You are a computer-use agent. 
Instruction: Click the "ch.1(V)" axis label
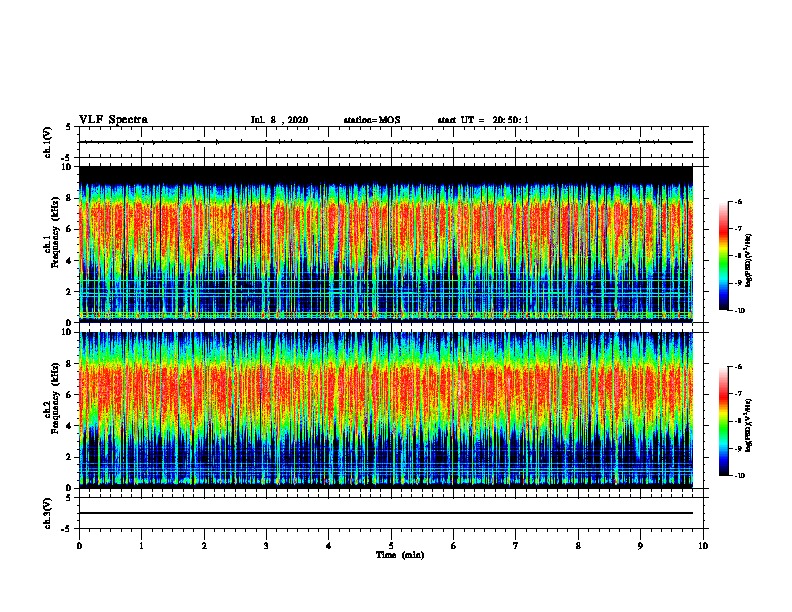pos(48,142)
